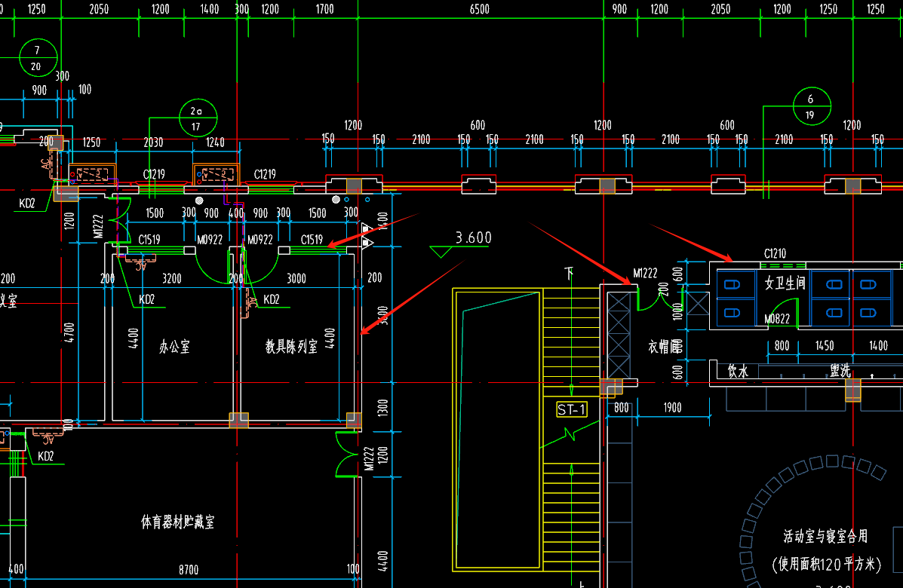Click the 活动室与寝室合用 text

point(825,536)
